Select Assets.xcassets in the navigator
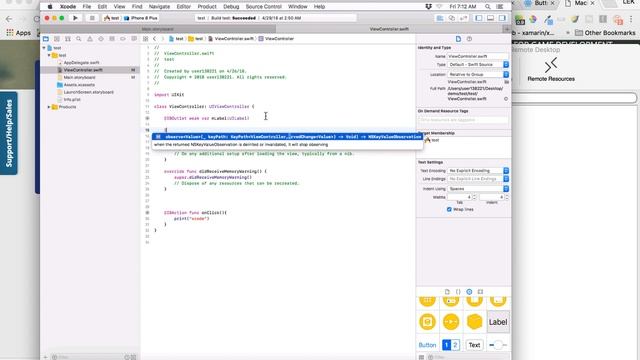This screenshot has height=360, width=640. [79, 84]
